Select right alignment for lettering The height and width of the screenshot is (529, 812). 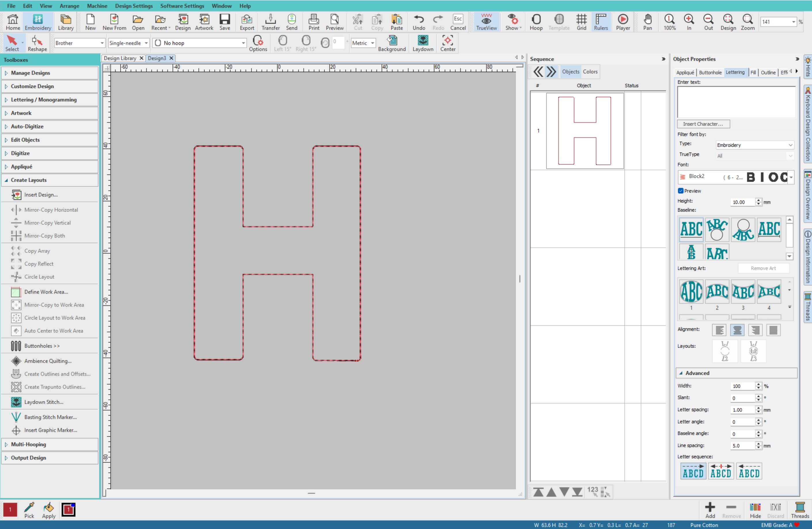[x=755, y=330]
